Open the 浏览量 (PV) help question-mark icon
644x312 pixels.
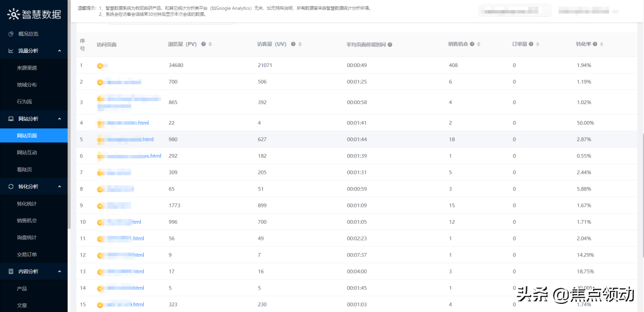click(x=203, y=44)
